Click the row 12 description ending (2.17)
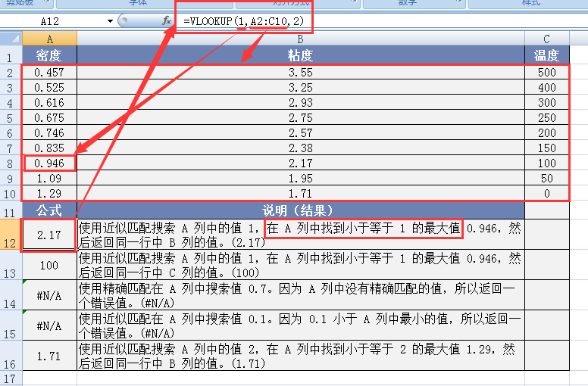 point(300,235)
